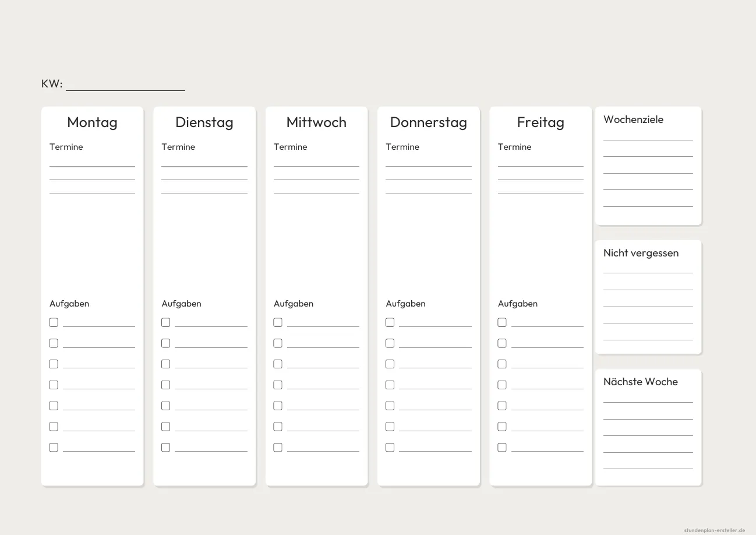Select the Mittwoch heading
756x535 pixels.
click(316, 122)
